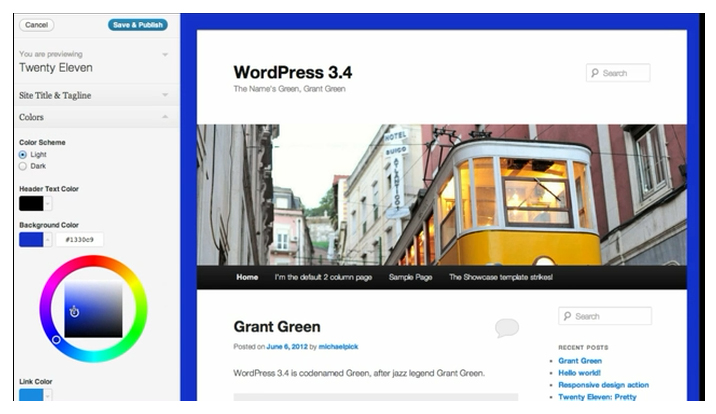This screenshot has width=716, height=414.
Task: Click the tram header image
Action: (x=442, y=195)
